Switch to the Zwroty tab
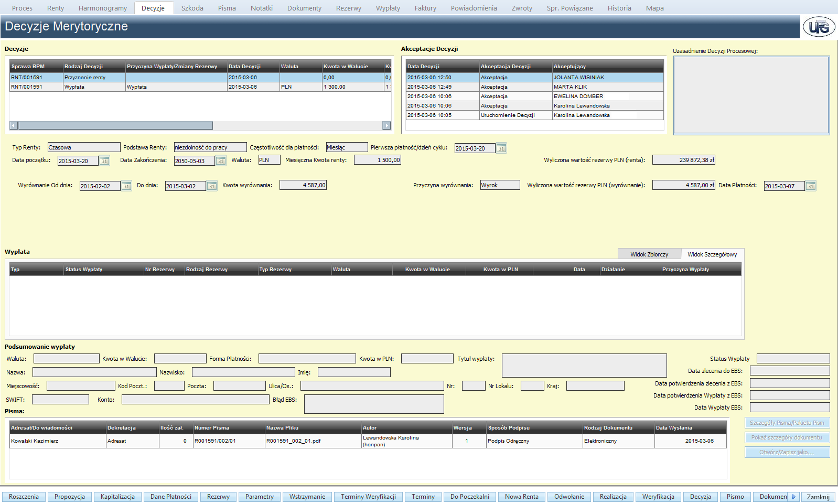This screenshot has height=504, width=838. (x=522, y=8)
